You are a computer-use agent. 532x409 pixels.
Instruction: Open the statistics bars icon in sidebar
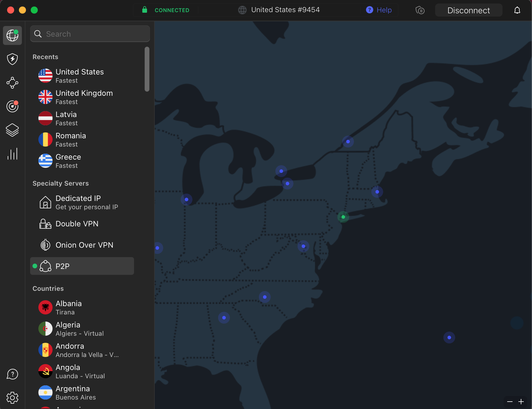tap(12, 154)
